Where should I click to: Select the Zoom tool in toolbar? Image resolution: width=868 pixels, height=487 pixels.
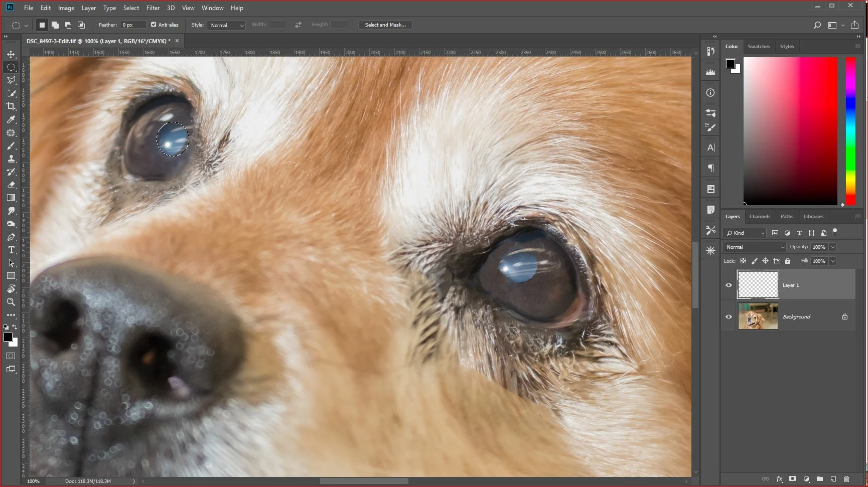point(11,302)
